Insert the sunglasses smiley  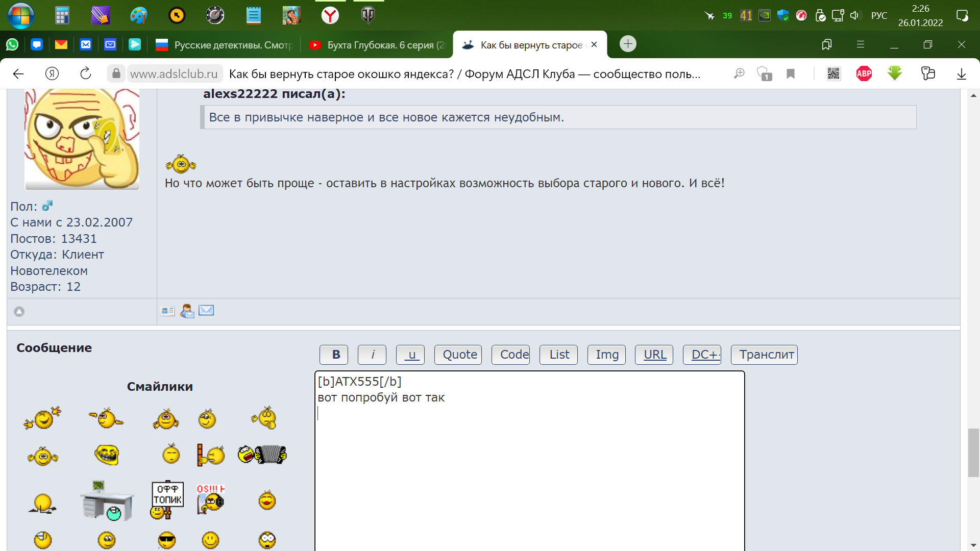coord(167,540)
